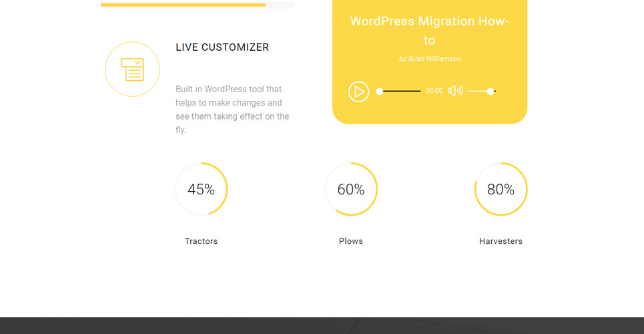Image resolution: width=644 pixels, height=334 pixels.
Task: Play the WordPress Migration audio
Action: [358, 92]
